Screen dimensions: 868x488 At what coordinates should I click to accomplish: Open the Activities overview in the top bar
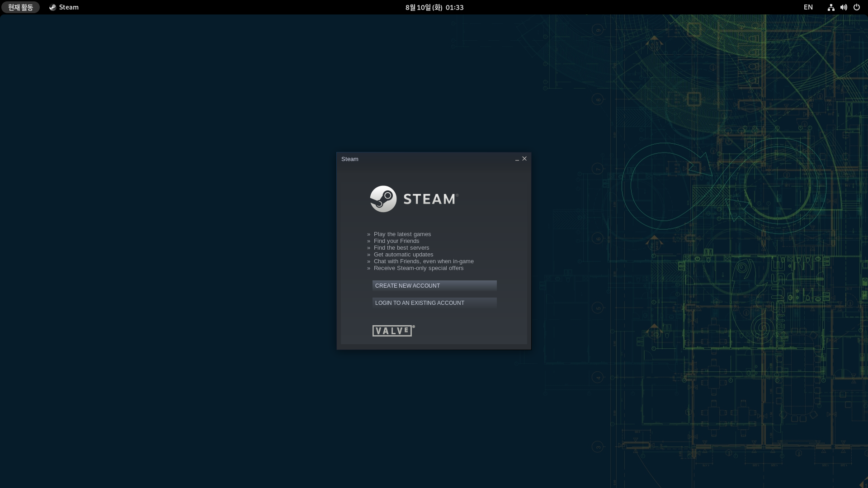(x=20, y=7)
